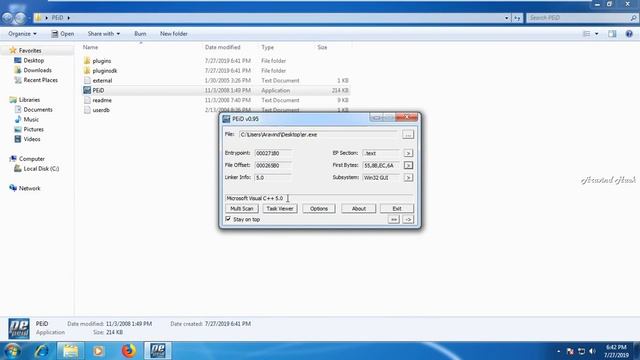This screenshot has width=640, height=360.
Task: Open Local Disk (C:)
Action: (x=41, y=169)
